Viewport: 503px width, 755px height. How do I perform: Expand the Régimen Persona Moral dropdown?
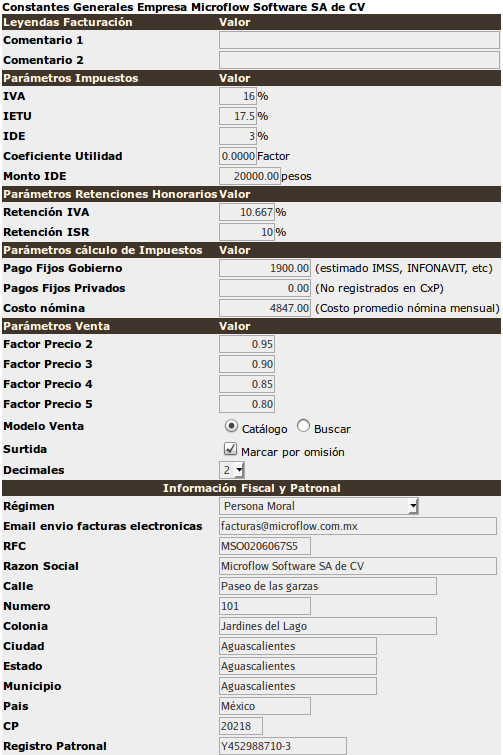point(319,506)
